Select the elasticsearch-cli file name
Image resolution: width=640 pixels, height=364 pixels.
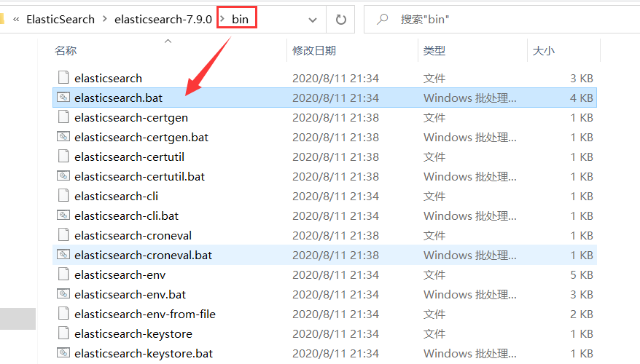[116, 196]
